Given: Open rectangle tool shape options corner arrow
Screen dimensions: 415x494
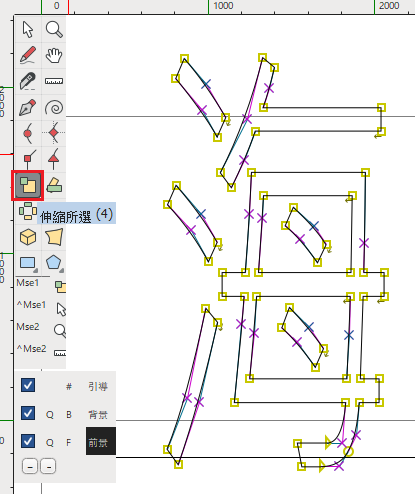Looking at the screenshot, I should pos(36,270).
